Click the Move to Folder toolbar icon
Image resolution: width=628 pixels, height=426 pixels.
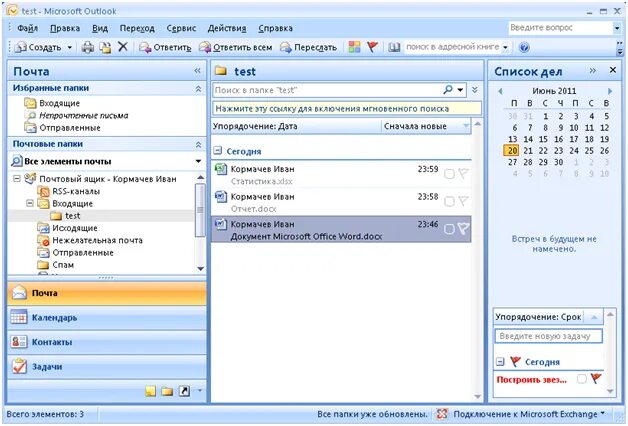(105, 47)
